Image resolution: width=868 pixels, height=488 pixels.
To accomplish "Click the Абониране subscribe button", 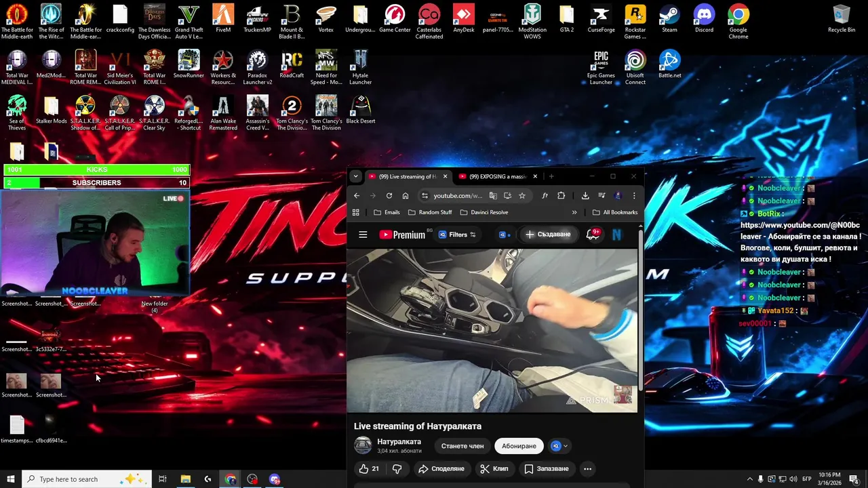I will tap(519, 446).
